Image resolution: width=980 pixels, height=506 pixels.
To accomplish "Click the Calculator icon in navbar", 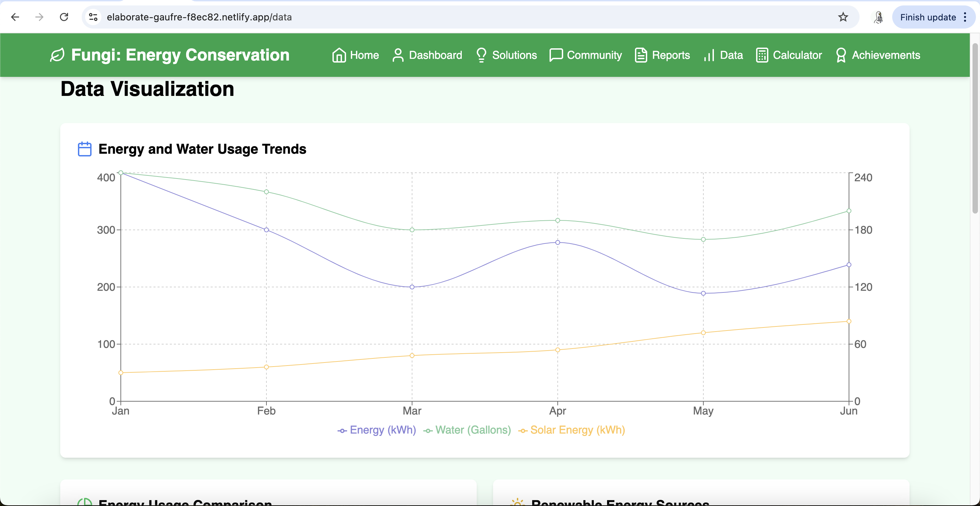I will [x=762, y=55].
